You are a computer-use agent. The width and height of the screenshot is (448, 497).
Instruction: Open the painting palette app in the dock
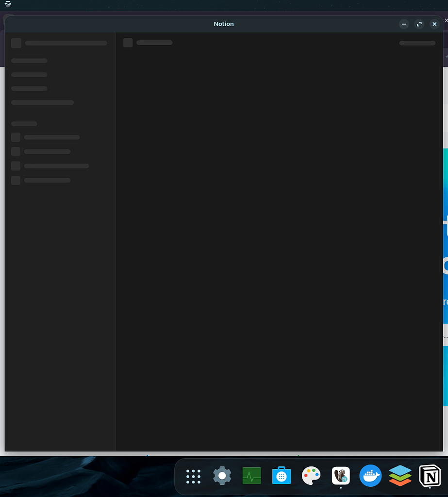(x=311, y=476)
